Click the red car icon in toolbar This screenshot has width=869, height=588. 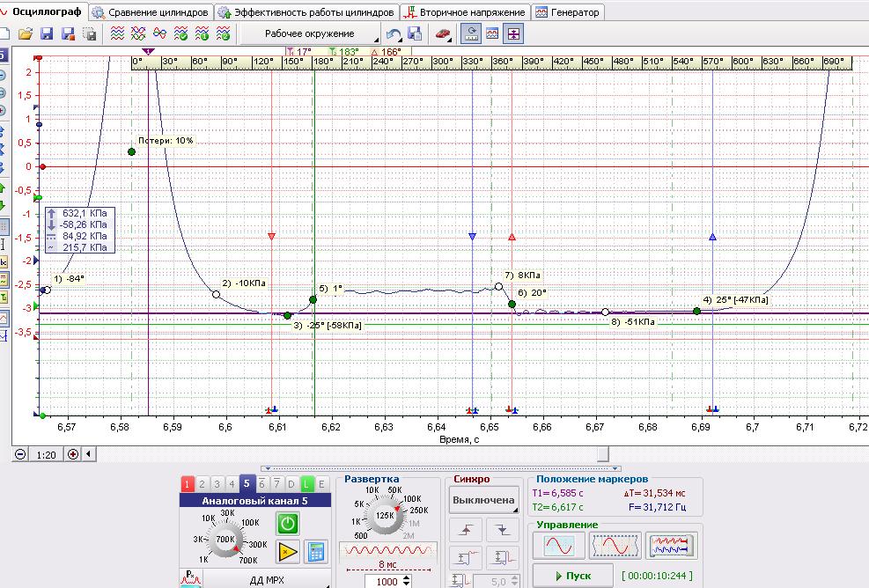(x=442, y=33)
